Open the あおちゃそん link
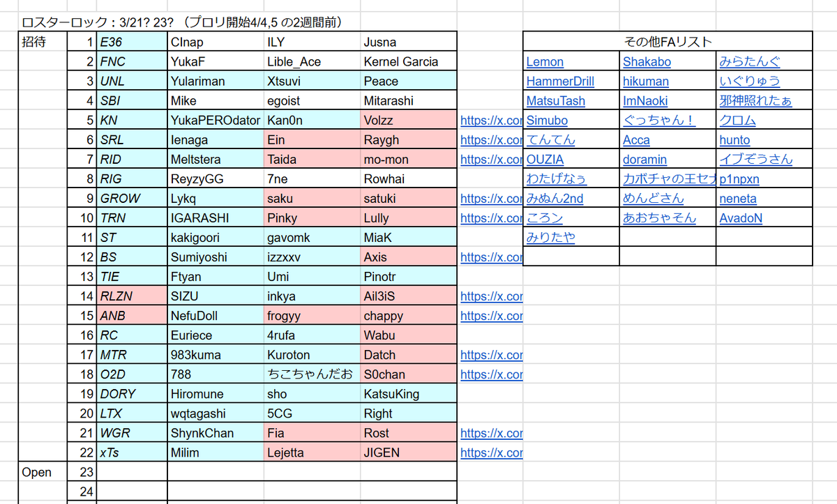The image size is (837, 504). (x=659, y=217)
